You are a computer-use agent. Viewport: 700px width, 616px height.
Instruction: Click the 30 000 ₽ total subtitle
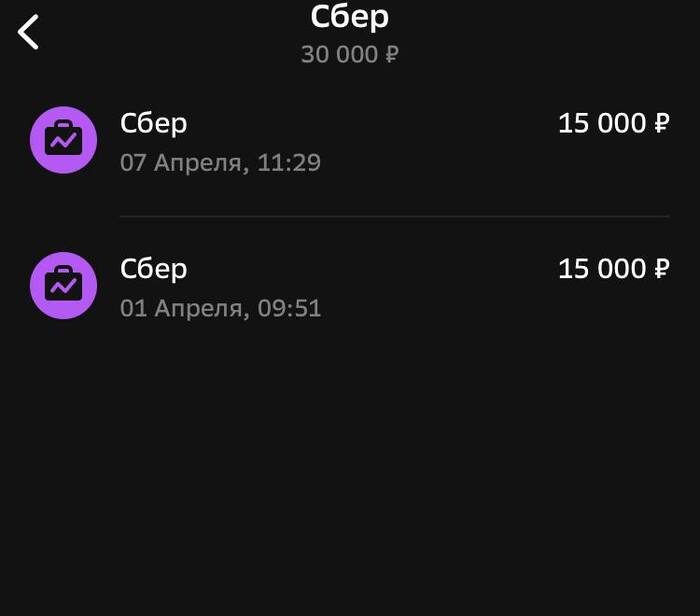(350, 54)
